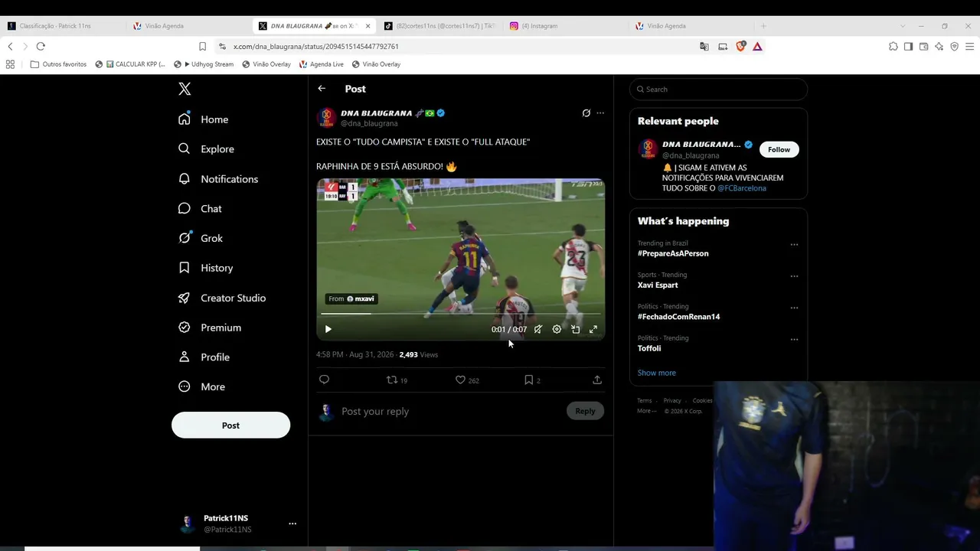The image size is (980, 551).
Task: Go to Home in the sidebar
Action: (203, 119)
